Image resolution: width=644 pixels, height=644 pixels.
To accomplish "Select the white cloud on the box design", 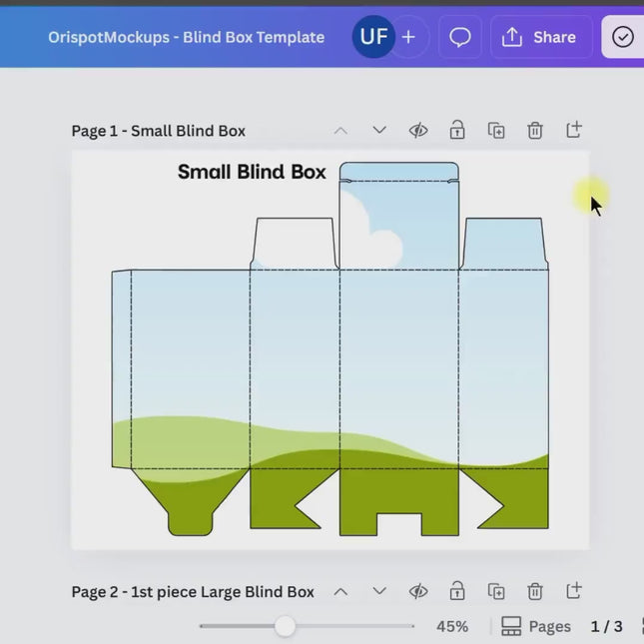I will pyautogui.click(x=371, y=230).
